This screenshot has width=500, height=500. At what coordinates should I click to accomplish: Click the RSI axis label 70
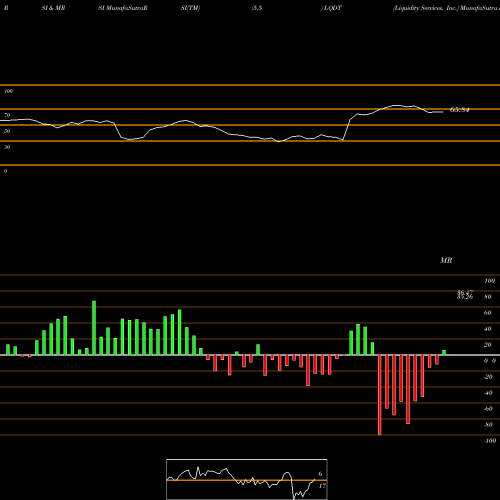click(7, 115)
